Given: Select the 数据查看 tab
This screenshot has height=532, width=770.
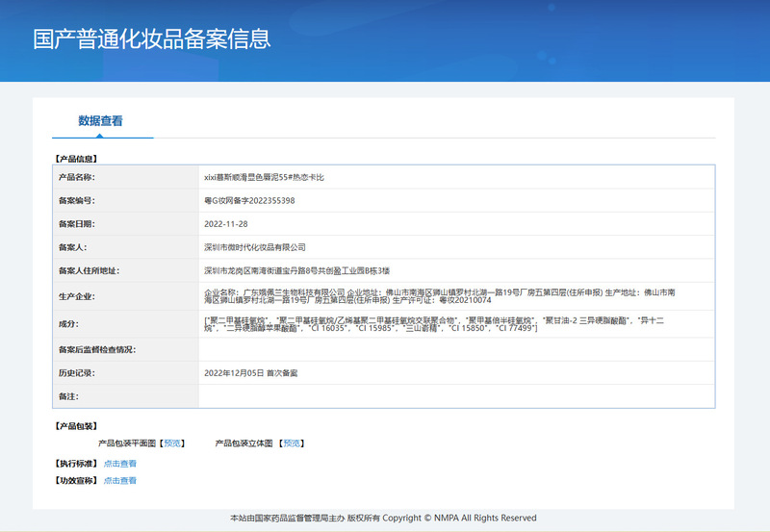Looking at the screenshot, I should click(x=101, y=120).
